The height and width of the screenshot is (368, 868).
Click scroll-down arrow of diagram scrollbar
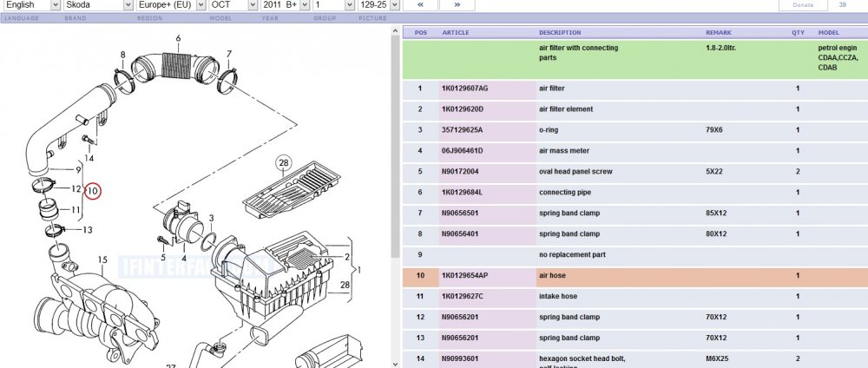click(395, 364)
